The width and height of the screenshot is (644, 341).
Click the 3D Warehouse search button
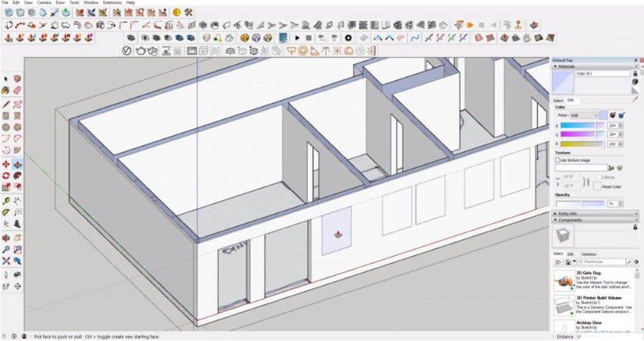[x=629, y=262]
